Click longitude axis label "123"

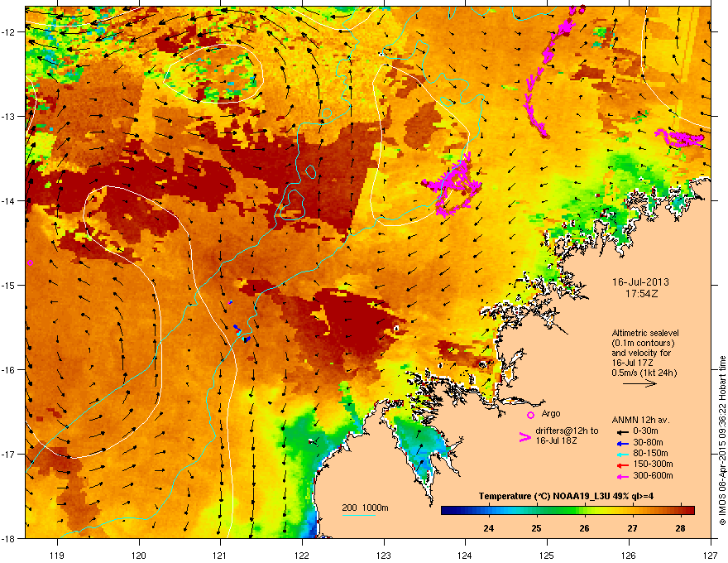384,556
